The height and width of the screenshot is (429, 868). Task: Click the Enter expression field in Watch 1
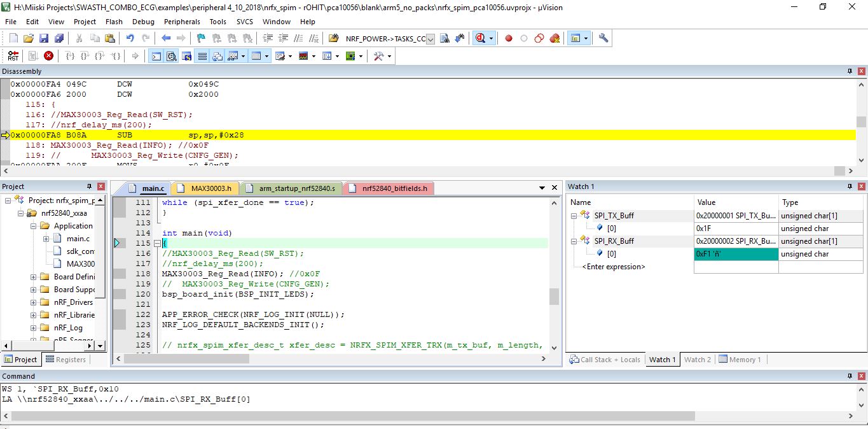[613, 267]
